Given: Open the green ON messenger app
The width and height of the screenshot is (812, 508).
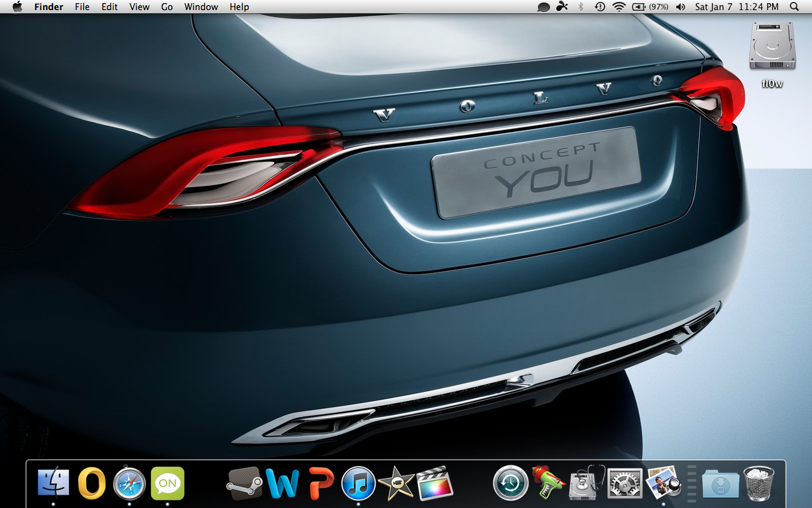Looking at the screenshot, I should 167,483.
